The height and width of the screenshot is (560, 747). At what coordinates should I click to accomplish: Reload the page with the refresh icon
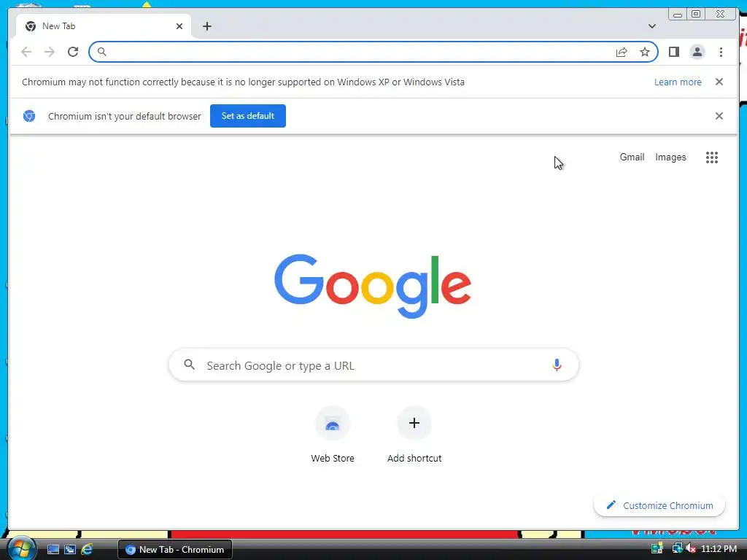[x=73, y=52]
